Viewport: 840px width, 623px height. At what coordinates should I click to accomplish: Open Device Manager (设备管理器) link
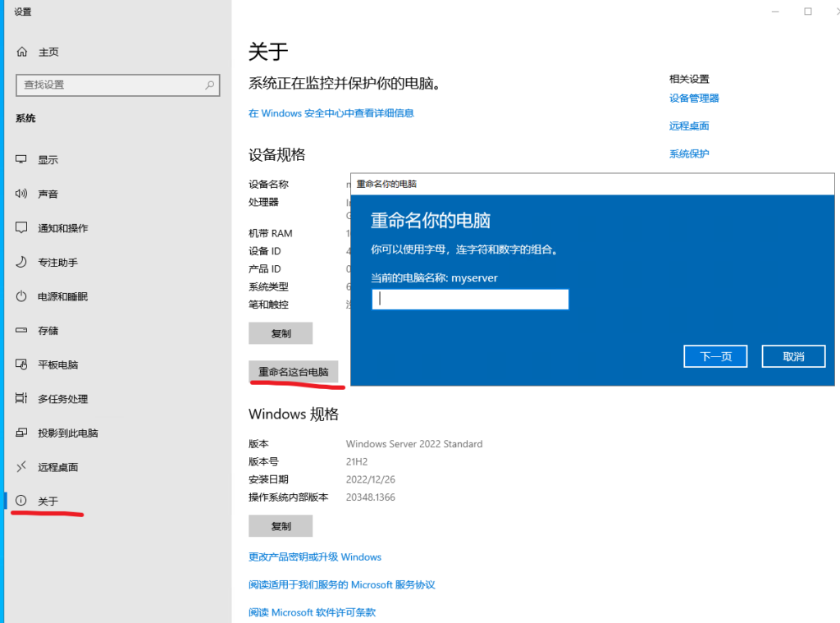tap(694, 98)
